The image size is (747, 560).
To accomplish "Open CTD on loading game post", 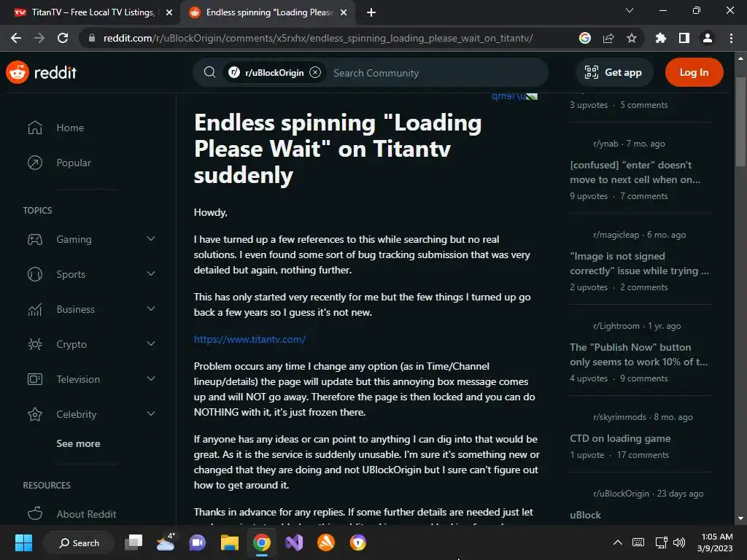I will coord(620,438).
